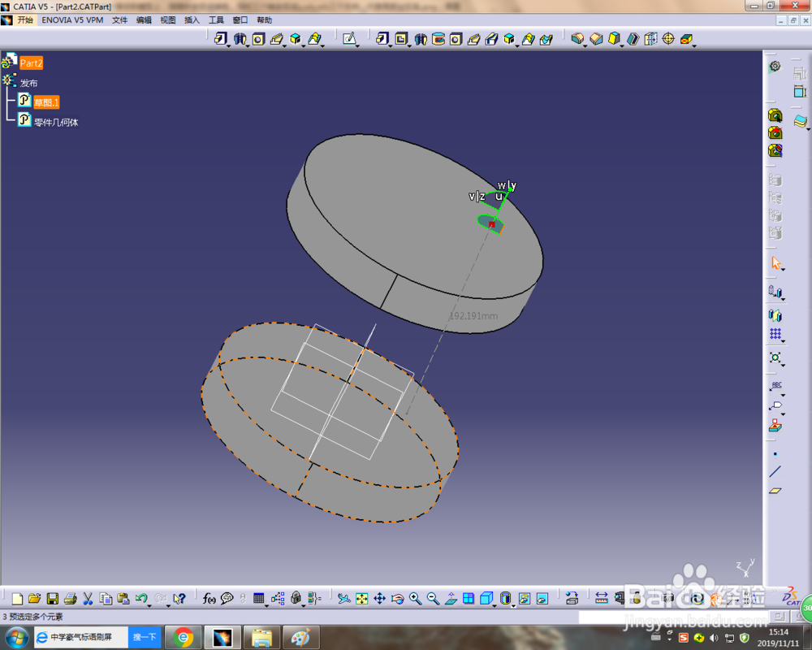This screenshot has width=812, height=650.
Task: Select 草图.1 in the specification tree
Action: click(46, 102)
